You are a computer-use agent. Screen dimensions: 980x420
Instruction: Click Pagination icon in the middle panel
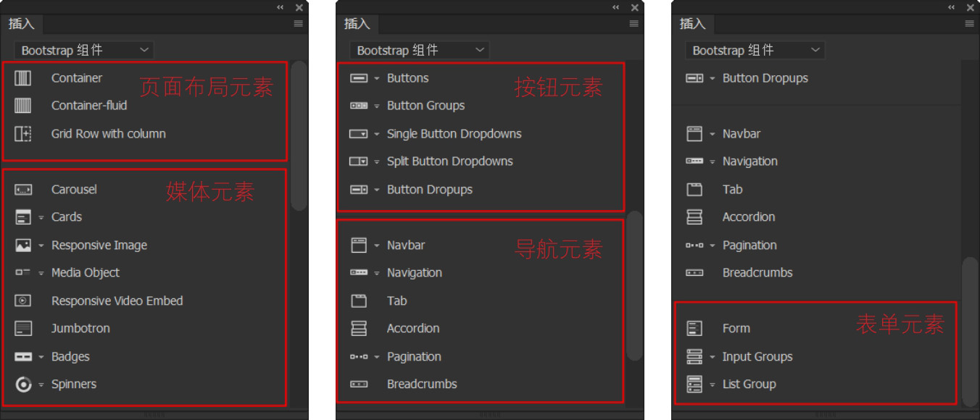click(359, 357)
